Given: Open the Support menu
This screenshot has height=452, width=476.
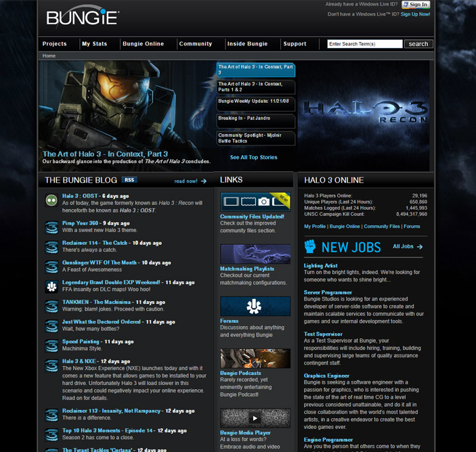Looking at the screenshot, I should coord(295,44).
